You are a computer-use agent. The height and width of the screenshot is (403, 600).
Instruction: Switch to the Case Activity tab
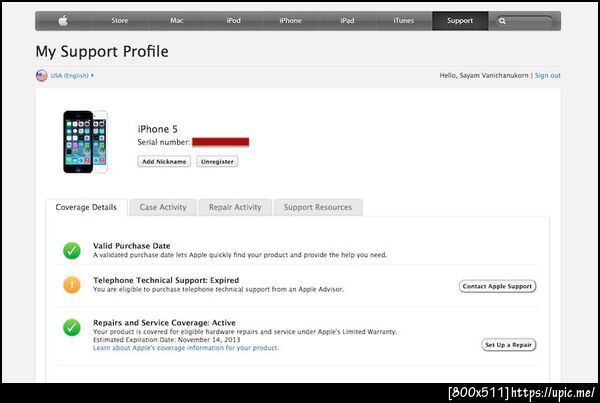tap(163, 207)
